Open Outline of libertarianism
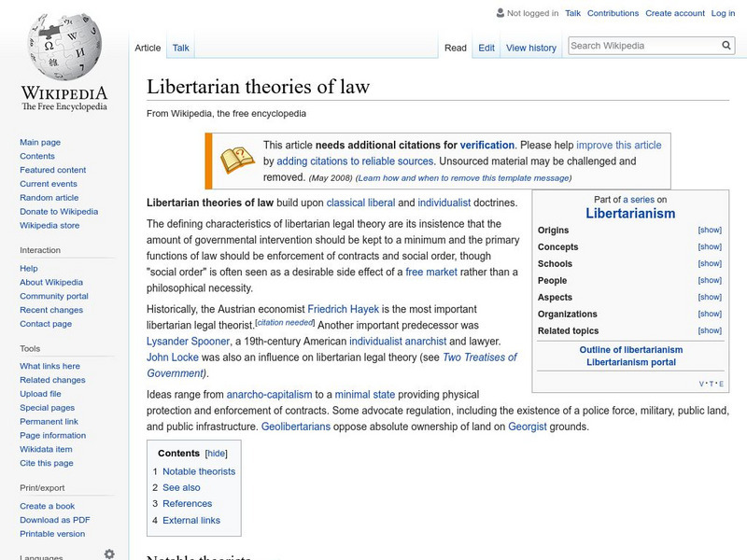 pyautogui.click(x=631, y=349)
